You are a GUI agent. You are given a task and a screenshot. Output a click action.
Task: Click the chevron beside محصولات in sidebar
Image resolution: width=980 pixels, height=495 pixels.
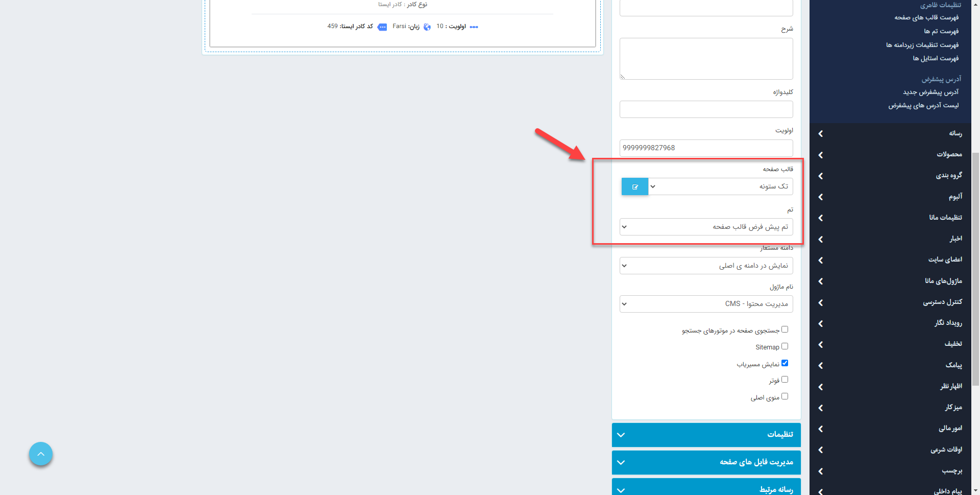(x=821, y=155)
